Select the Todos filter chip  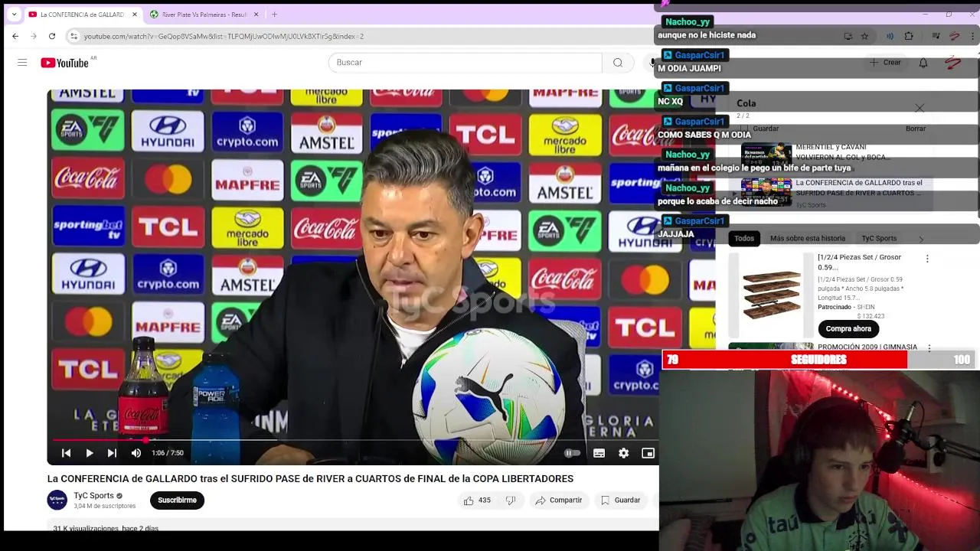pyautogui.click(x=744, y=239)
